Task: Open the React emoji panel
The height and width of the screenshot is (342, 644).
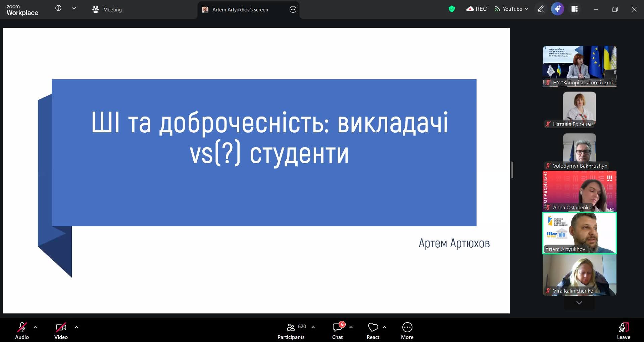Action: click(x=373, y=331)
